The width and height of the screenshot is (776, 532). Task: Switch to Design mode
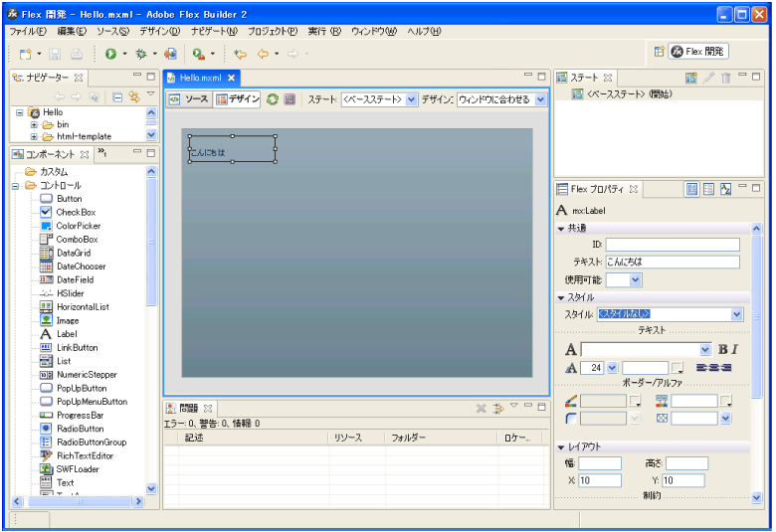[x=238, y=99]
